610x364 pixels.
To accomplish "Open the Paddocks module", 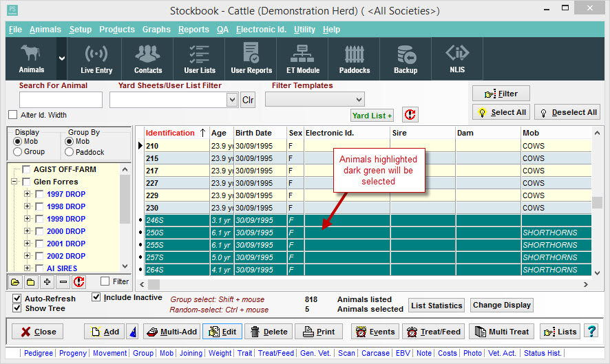I will click(x=355, y=58).
